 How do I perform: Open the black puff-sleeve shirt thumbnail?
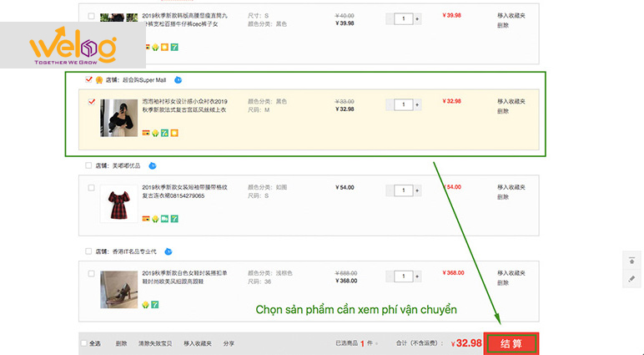(x=119, y=118)
